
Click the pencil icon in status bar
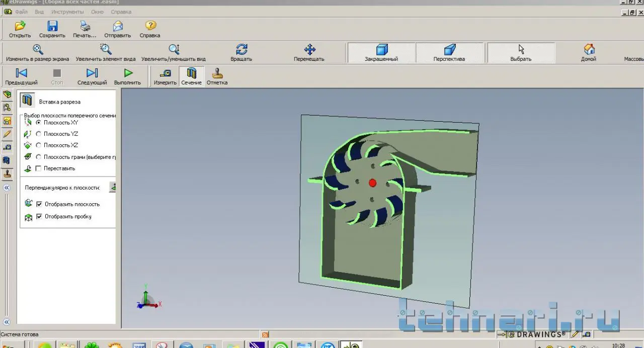click(576, 334)
